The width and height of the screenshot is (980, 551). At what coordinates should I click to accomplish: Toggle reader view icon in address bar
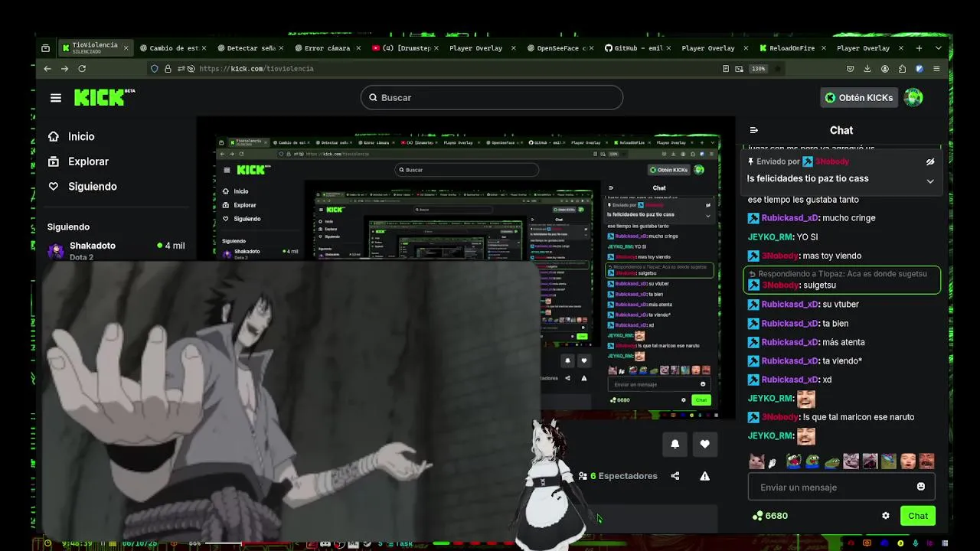click(726, 69)
